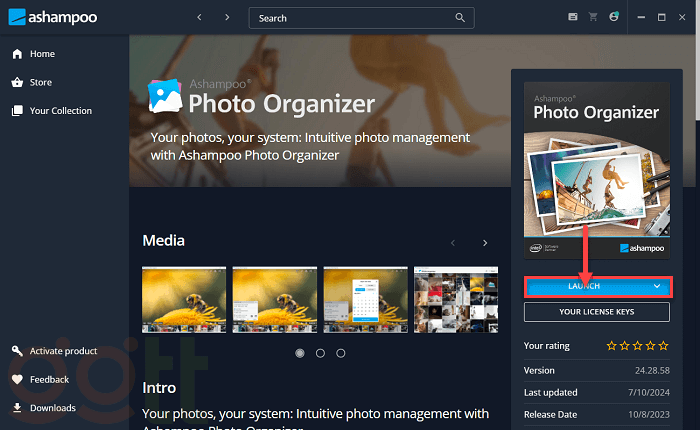
Task: Launch Photo Organizer
Action: point(584,286)
